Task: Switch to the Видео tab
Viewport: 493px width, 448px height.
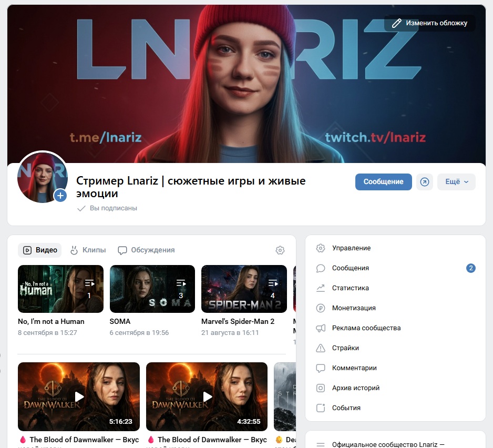Action: coord(40,250)
